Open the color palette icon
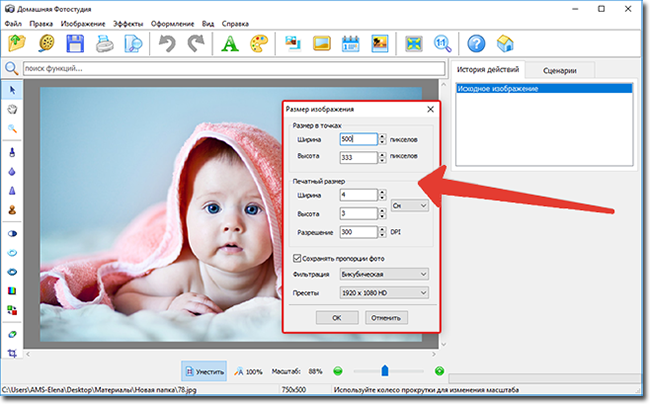The width and height of the screenshot is (650, 405). tap(259, 44)
